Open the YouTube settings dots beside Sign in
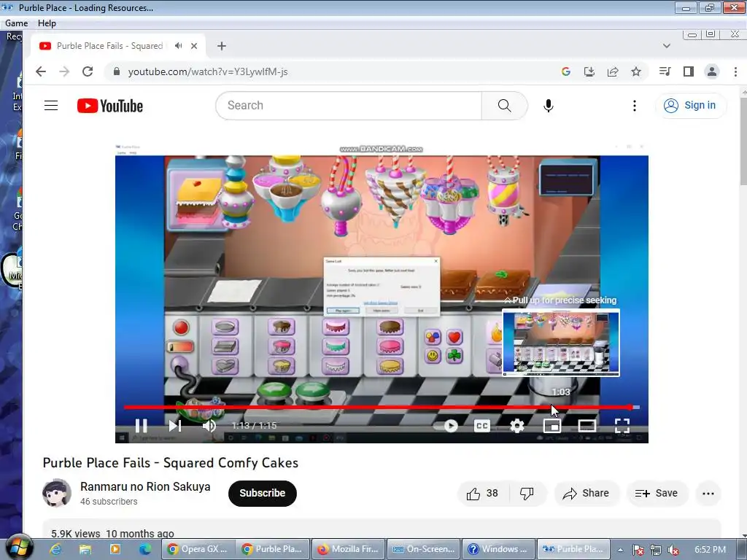Screen dimensions: 747x560 (634, 105)
